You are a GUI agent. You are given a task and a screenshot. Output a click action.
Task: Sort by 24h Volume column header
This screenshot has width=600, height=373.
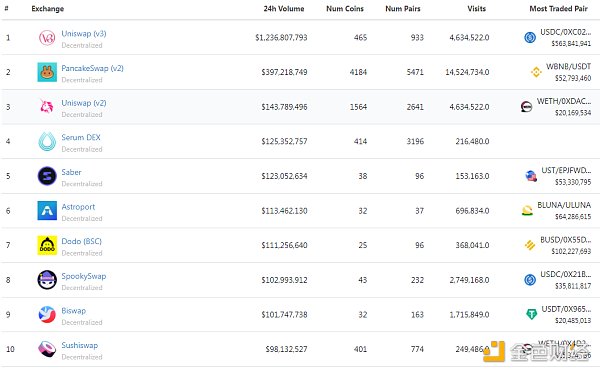tap(284, 9)
